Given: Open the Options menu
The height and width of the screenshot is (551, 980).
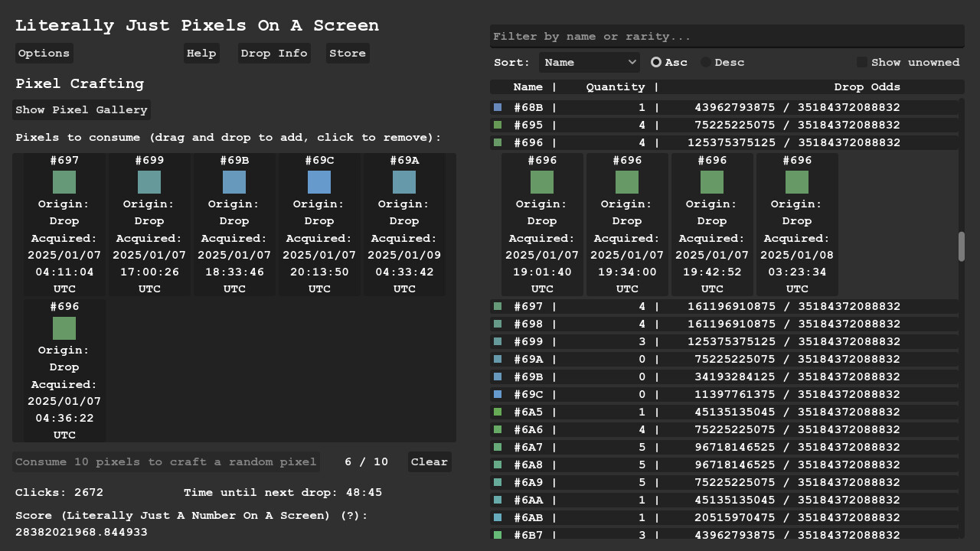Looking at the screenshot, I should (x=44, y=54).
